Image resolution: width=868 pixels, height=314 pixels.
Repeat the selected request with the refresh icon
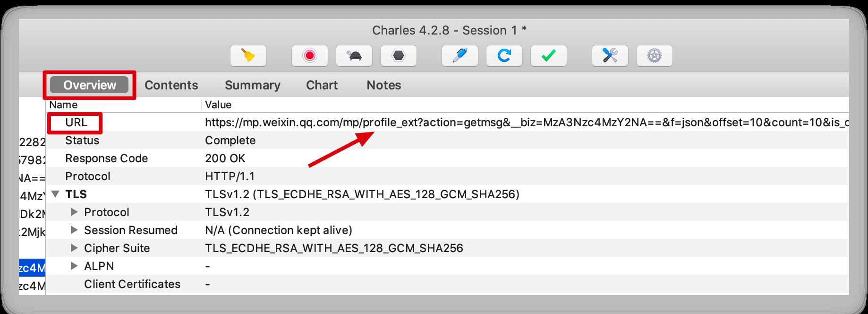[x=504, y=56]
